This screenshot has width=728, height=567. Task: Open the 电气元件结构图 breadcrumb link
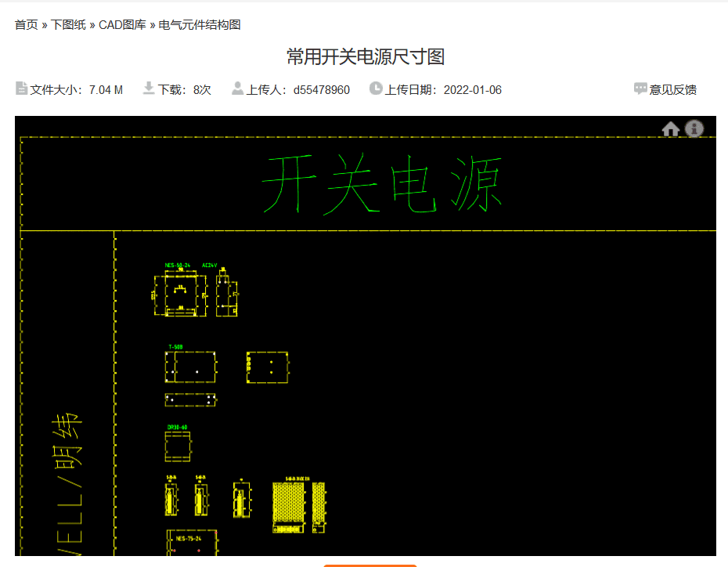(198, 24)
